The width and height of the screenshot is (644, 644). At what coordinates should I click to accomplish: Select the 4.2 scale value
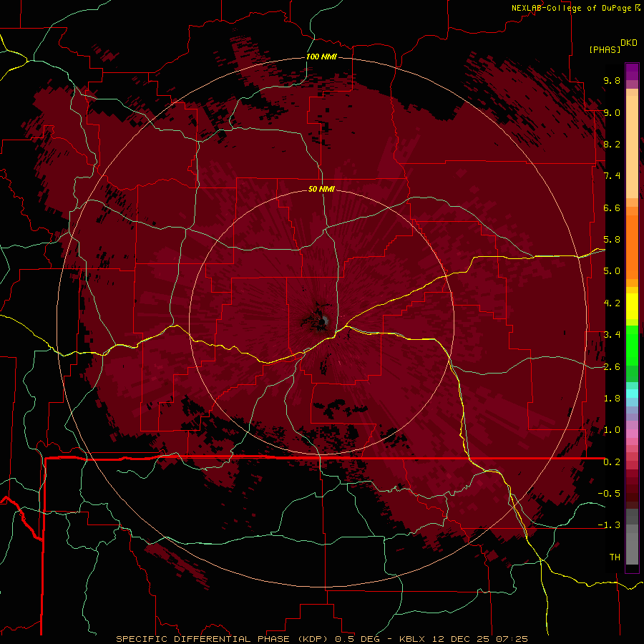[612, 303]
